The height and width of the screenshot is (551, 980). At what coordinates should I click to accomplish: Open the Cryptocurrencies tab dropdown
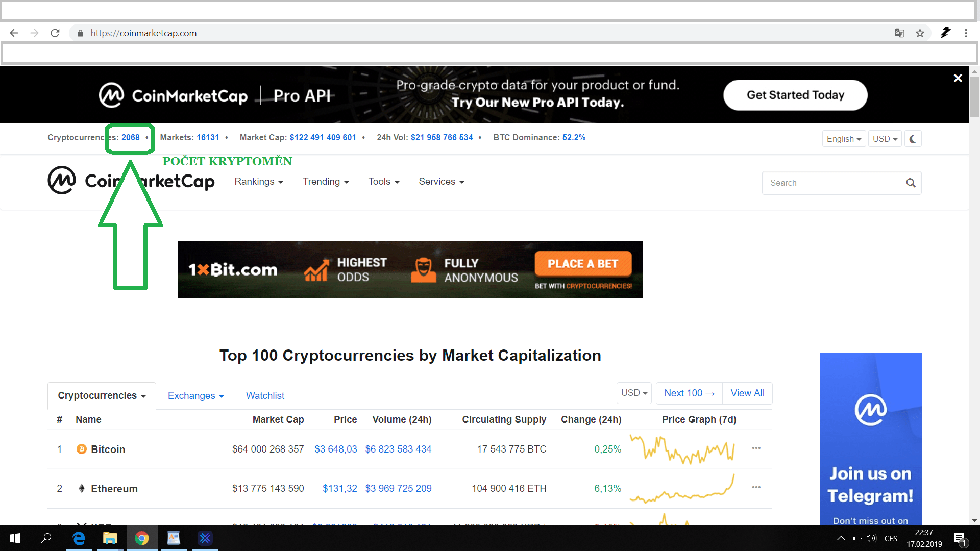(102, 396)
